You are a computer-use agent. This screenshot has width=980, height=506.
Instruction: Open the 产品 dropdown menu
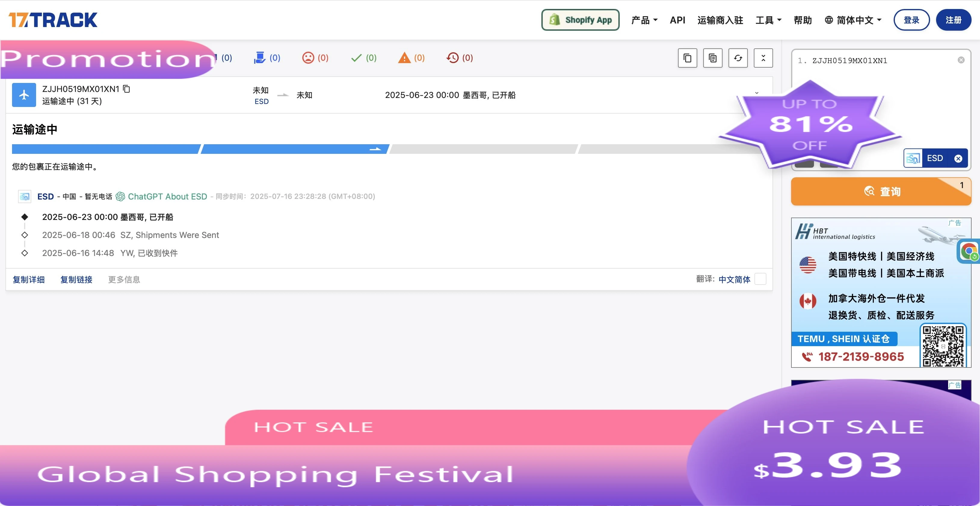coord(644,20)
